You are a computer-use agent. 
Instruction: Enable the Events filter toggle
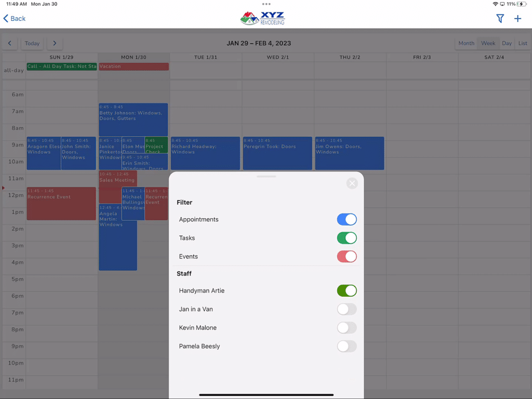pos(347,256)
